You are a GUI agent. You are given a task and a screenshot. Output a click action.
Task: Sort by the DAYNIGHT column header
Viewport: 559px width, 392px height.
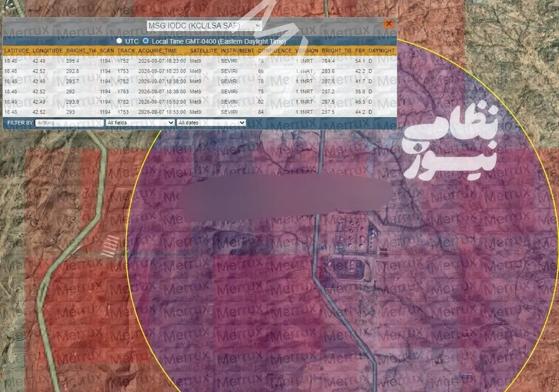tap(382, 50)
